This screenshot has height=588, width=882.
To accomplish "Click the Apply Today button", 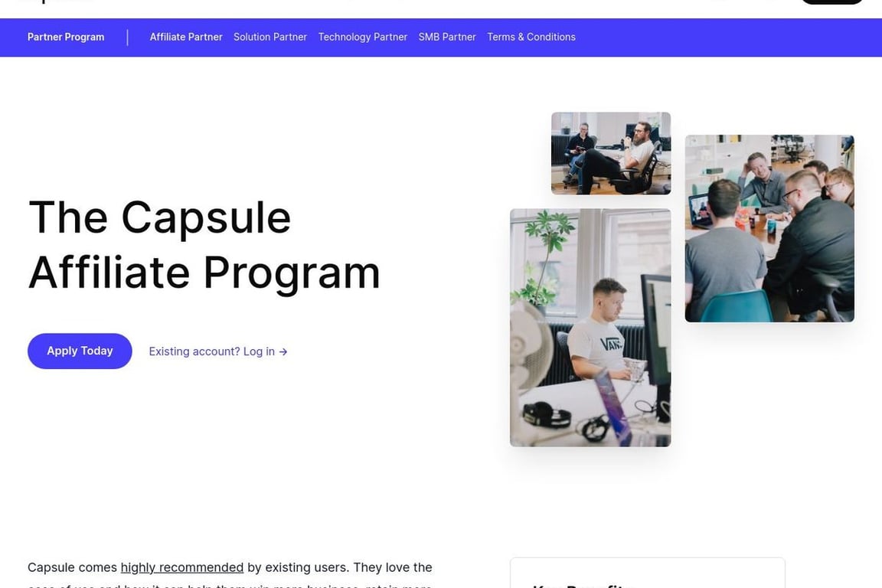I will point(80,351).
